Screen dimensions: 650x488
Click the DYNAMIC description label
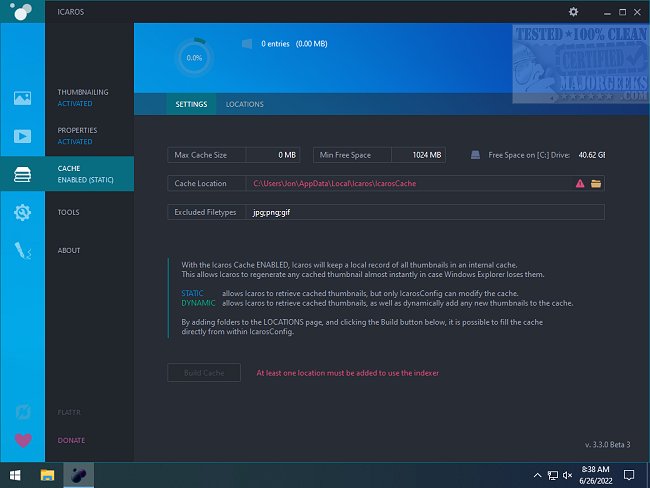[198, 303]
